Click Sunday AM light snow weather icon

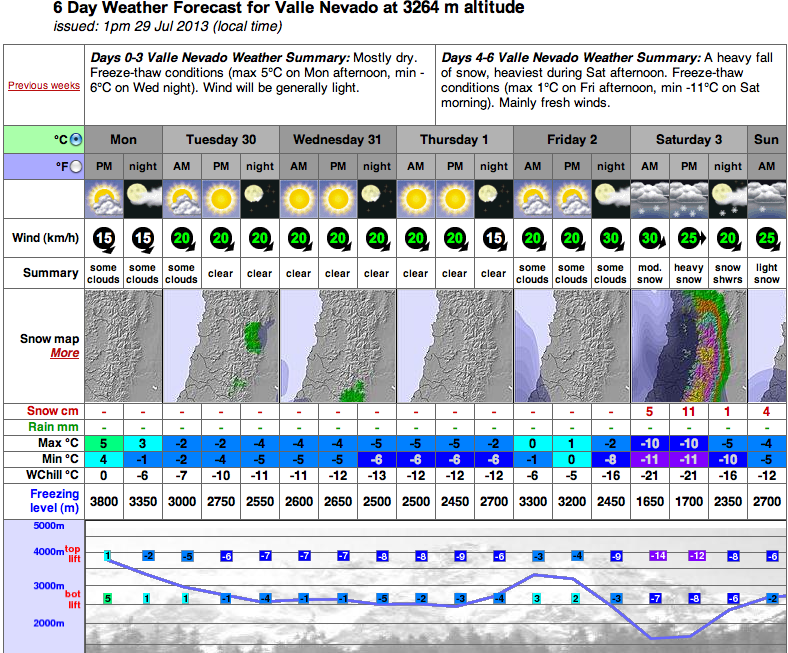click(767, 199)
